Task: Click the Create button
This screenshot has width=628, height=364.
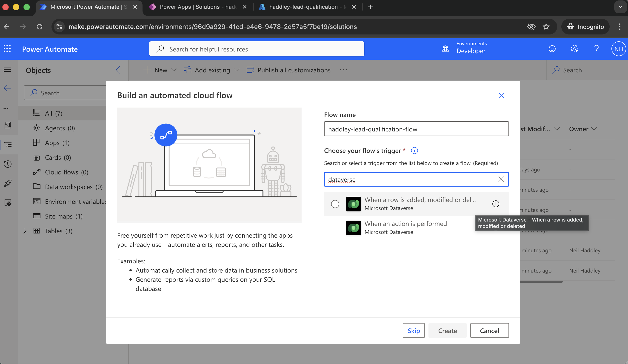Action: pos(447,330)
